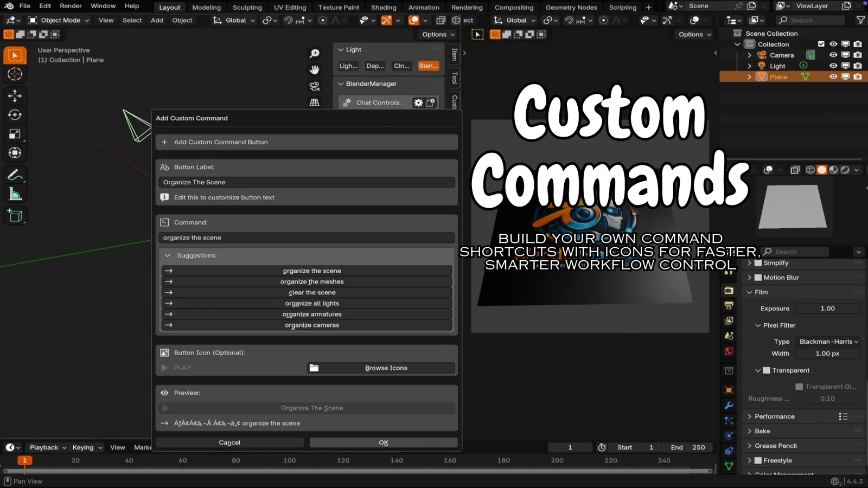Switch to the Sculpting workspace tab
The width and height of the screenshot is (868, 488).
(247, 7)
